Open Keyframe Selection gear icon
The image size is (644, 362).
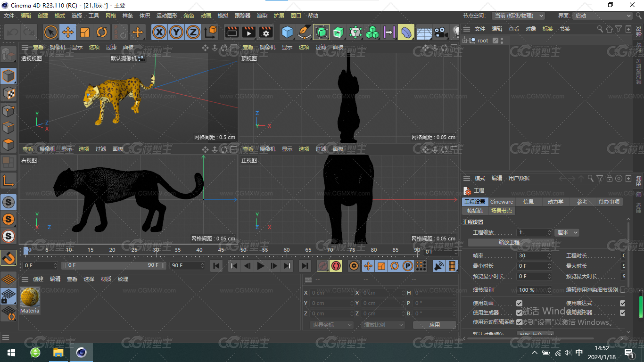tap(354, 266)
